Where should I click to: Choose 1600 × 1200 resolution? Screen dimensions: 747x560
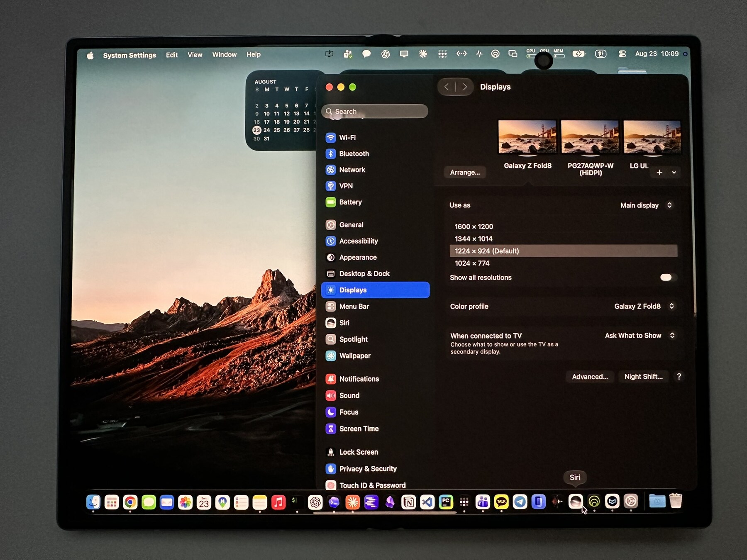click(563, 227)
